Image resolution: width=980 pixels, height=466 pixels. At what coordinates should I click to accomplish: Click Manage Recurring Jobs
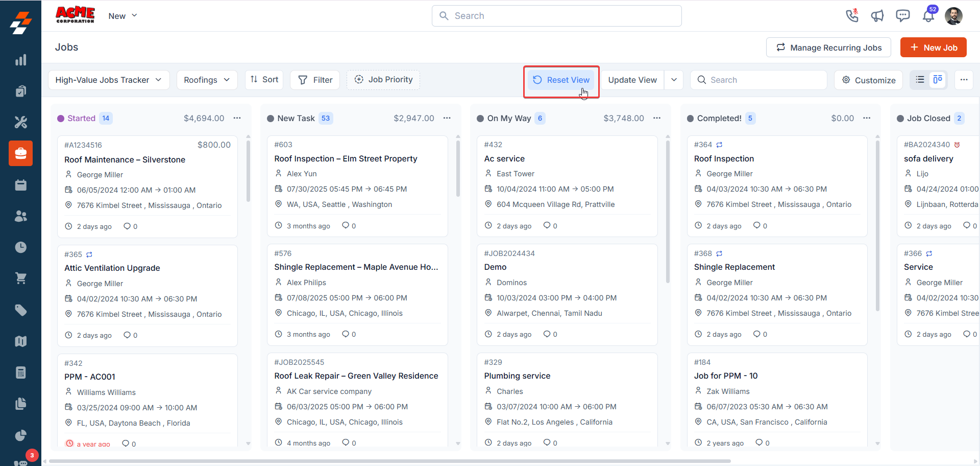tap(828, 48)
